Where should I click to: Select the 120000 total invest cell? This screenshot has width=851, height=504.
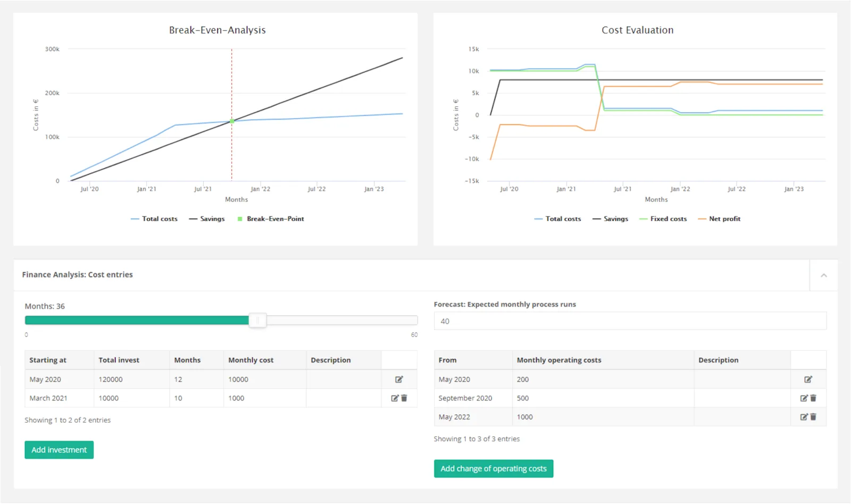(x=132, y=380)
